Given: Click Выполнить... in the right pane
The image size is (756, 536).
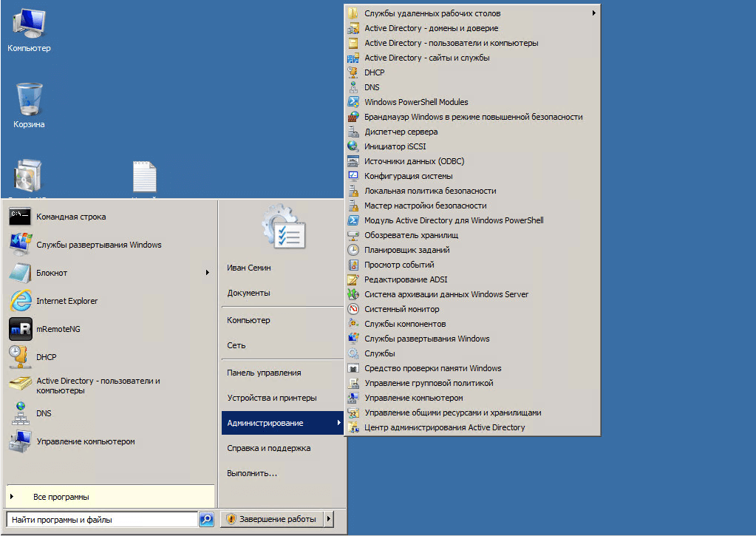Looking at the screenshot, I should tap(252, 473).
